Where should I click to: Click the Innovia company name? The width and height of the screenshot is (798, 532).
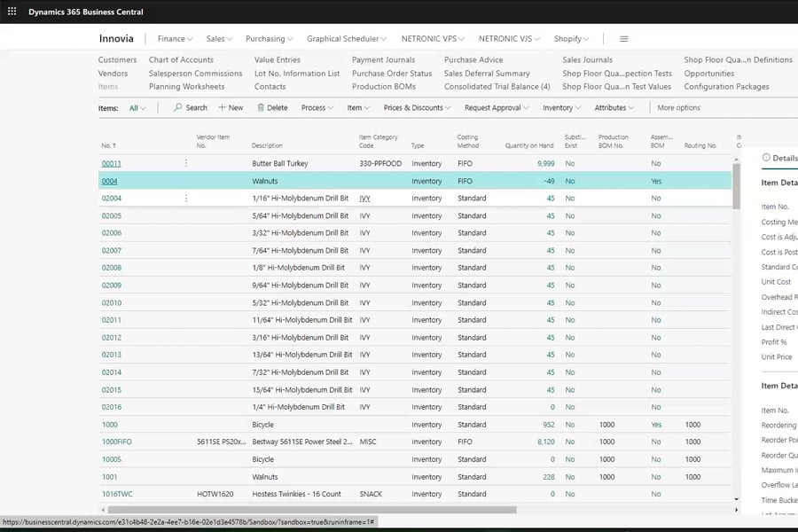(x=116, y=39)
